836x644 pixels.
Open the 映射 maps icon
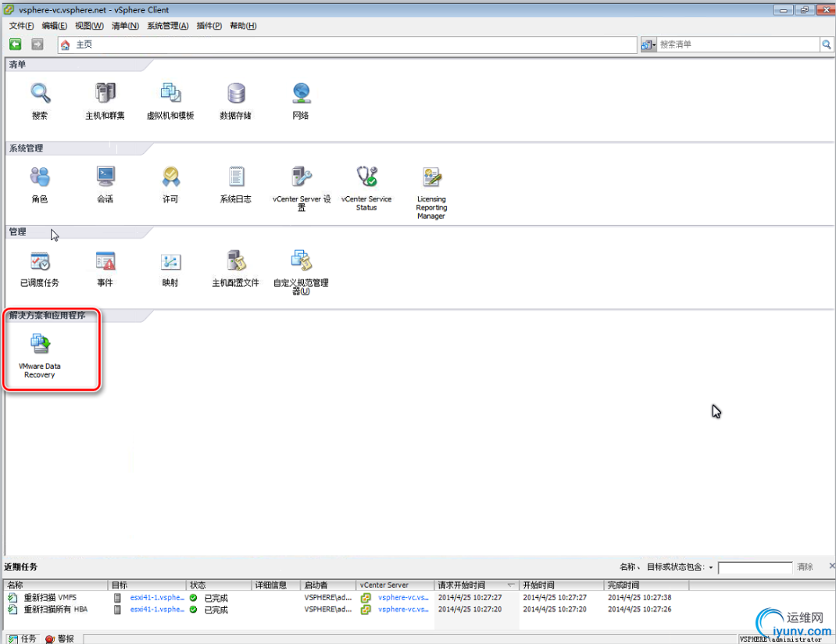(170, 261)
